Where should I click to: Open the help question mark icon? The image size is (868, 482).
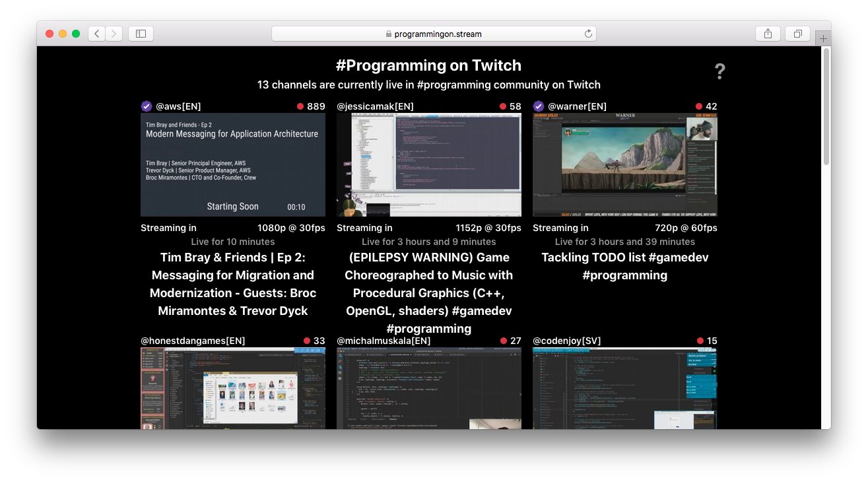point(719,71)
